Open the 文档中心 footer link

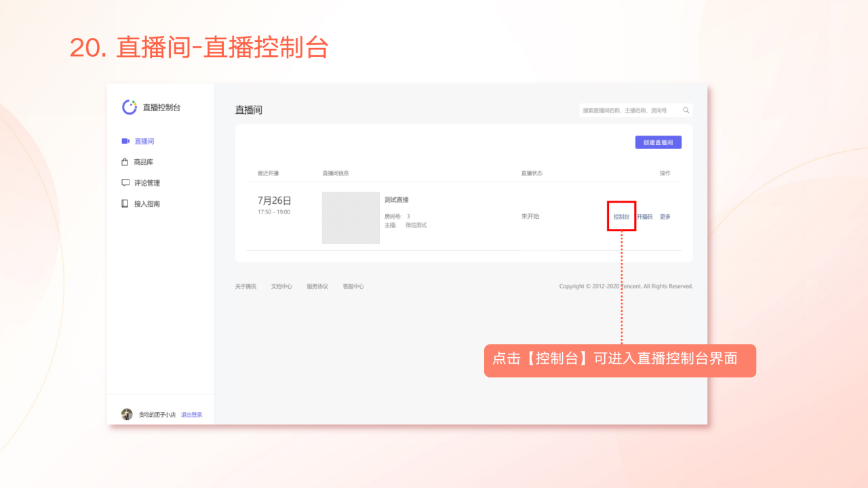pos(281,287)
